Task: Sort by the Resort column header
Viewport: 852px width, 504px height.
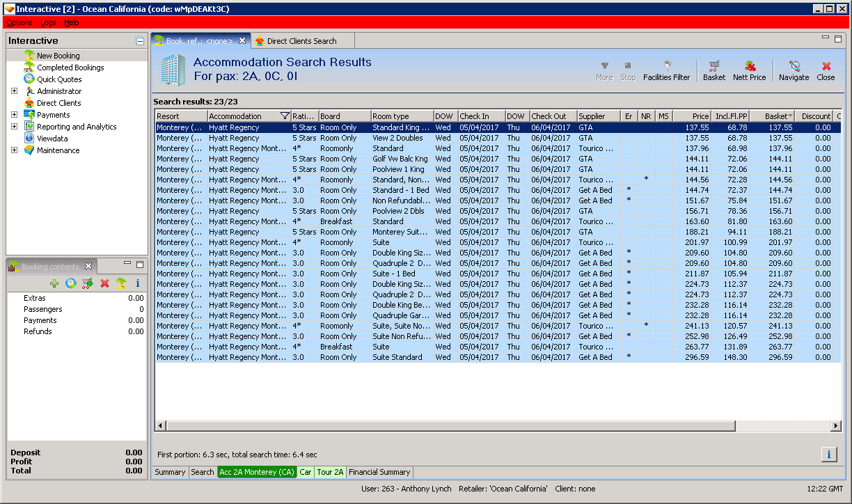Action: click(181, 116)
